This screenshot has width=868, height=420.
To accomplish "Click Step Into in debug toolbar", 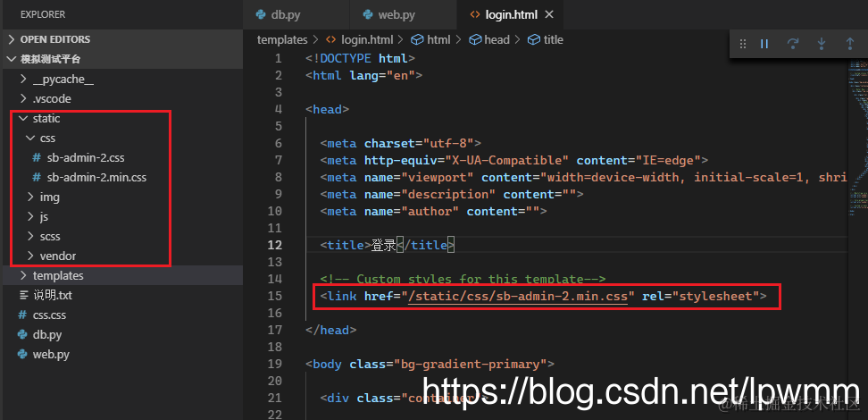I will (822, 43).
